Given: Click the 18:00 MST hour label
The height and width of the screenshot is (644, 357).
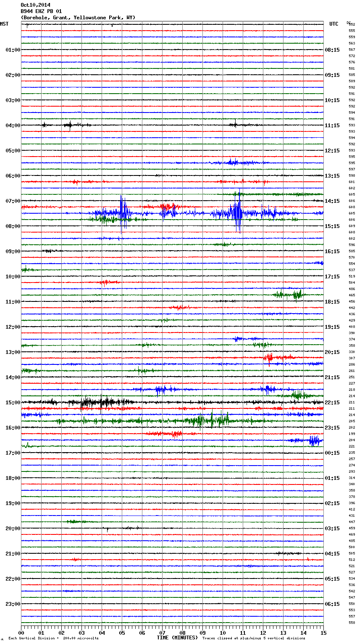Looking at the screenshot, I should click(13, 478).
